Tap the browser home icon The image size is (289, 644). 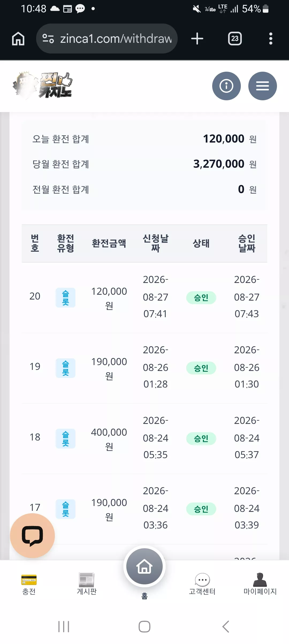pyautogui.click(x=18, y=39)
